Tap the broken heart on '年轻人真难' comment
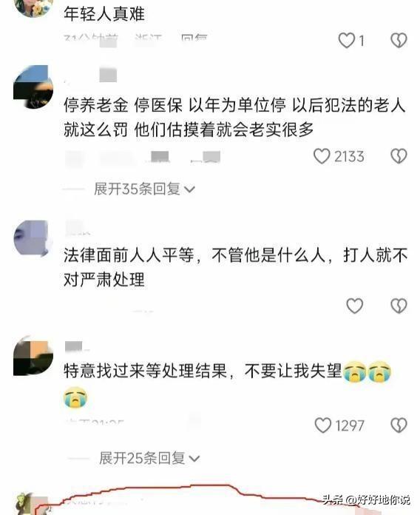Viewport: 420px width, 515px height. point(399,41)
